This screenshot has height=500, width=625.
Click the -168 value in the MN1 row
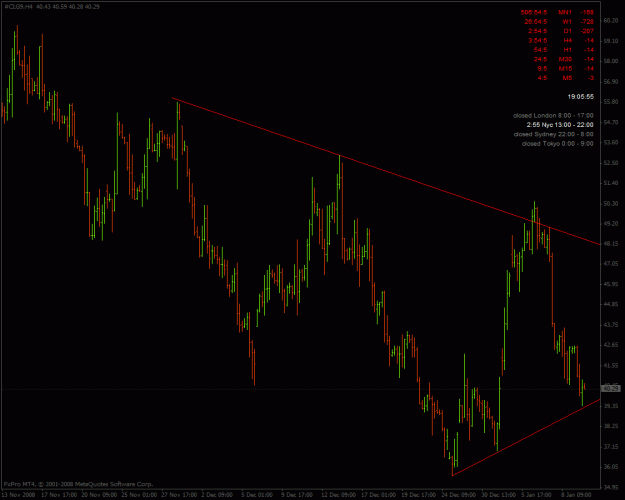pyautogui.click(x=587, y=12)
